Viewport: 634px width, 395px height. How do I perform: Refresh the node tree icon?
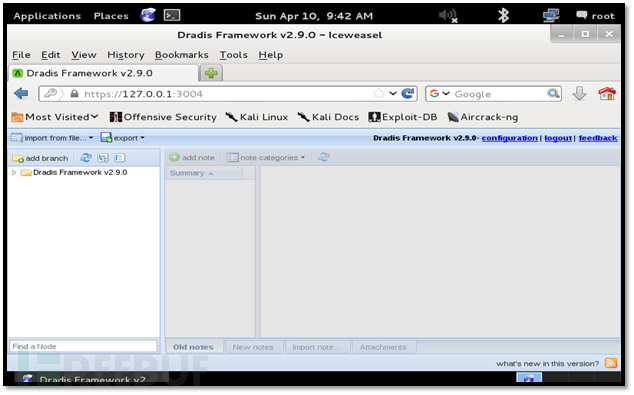click(x=86, y=158)
